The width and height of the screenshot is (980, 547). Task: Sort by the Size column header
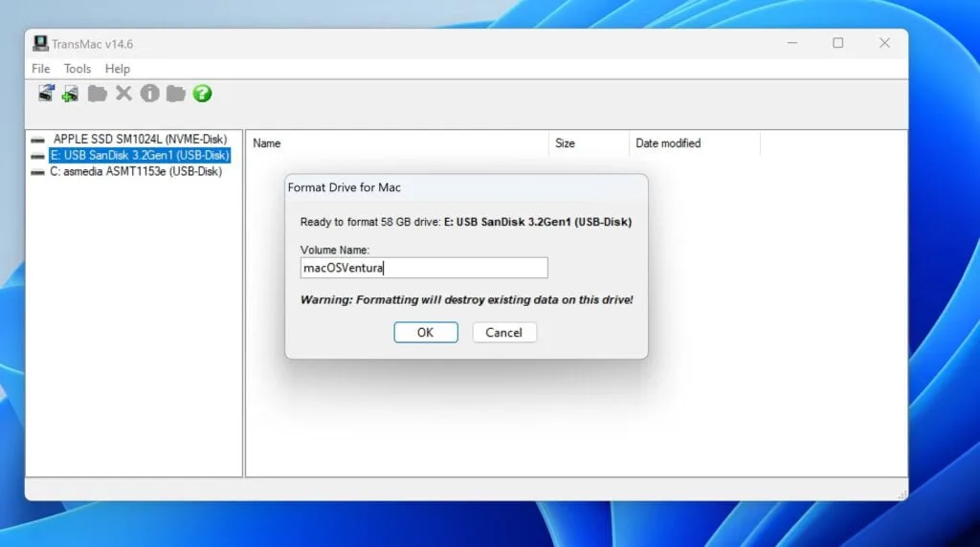tap(589, 143)
